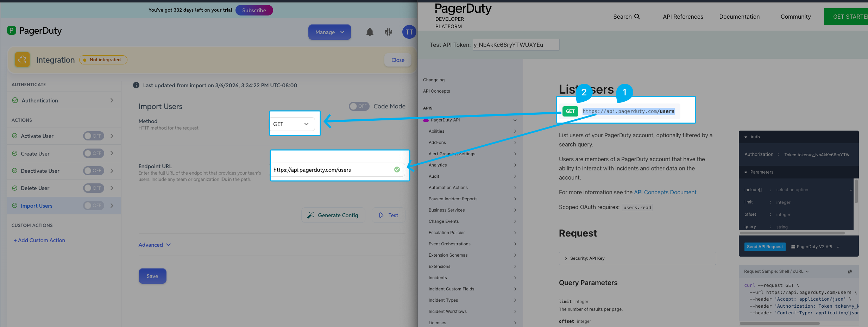Open API Concepts sidebar item

tap(436, 91)
